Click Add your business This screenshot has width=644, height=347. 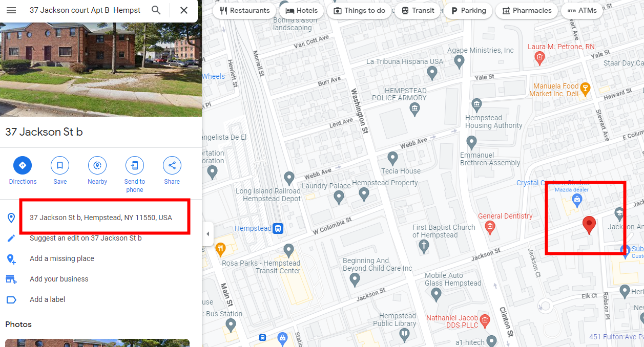pos(59,279)
